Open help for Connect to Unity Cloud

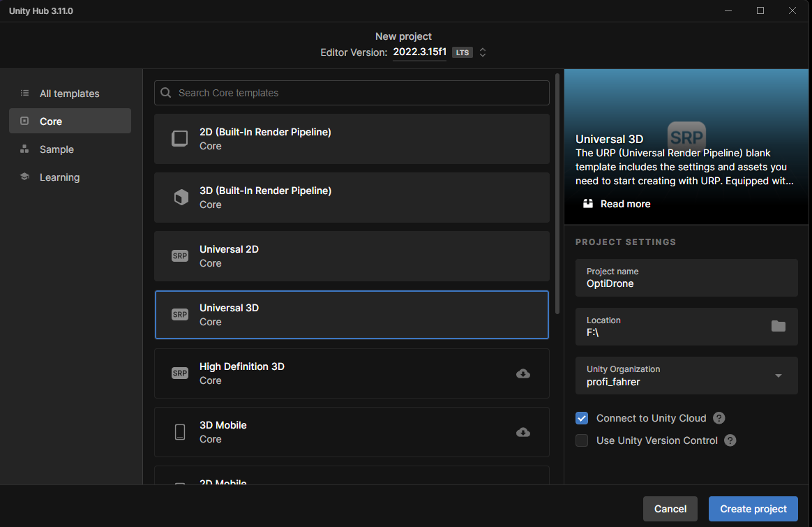[719, 418]
